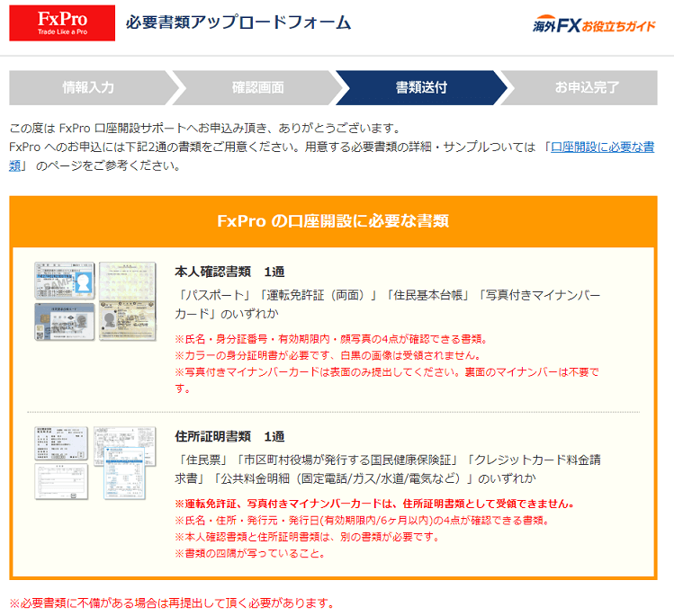The image size is (674, 616).
Task: Click the 住民票 sample thumbnail top-left
Action: click(61, 443)
